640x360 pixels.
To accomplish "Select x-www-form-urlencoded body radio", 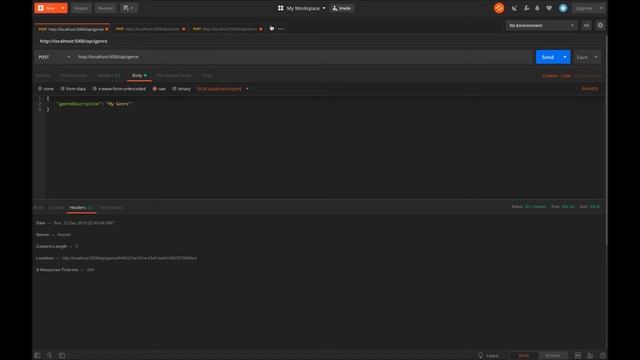I will coord(94,89).
